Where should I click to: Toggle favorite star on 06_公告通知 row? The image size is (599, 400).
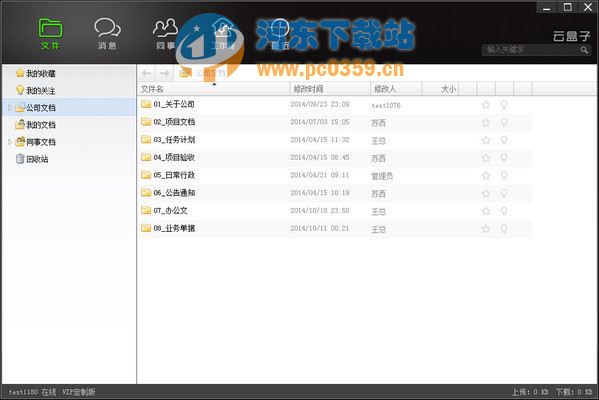pos(486,193)
